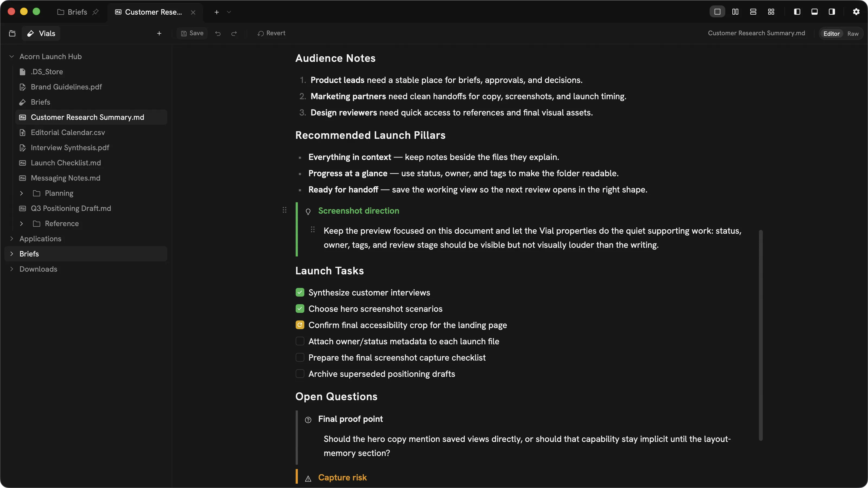This screenshot has height=488, width=868.
Task: Toggle Confirm final accessibility crop checkbox
Action: pyautogui.click(x=300, y=325)
